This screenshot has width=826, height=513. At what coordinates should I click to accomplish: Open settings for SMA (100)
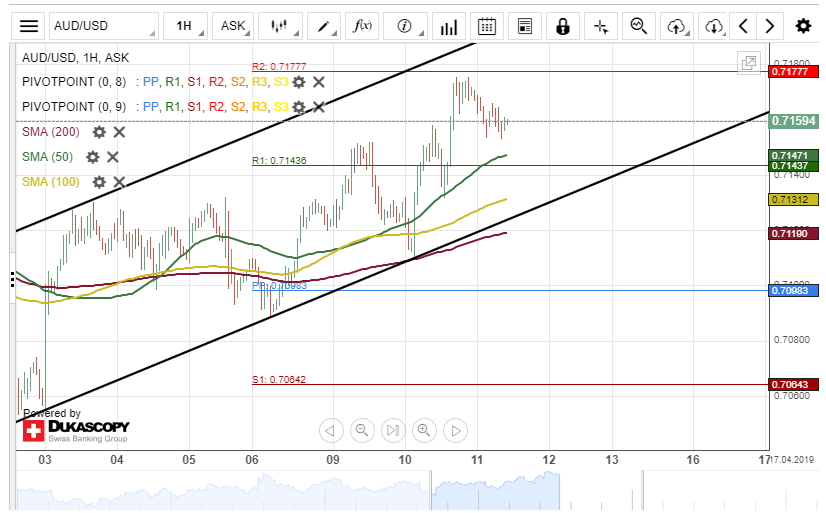click(99, 182)
